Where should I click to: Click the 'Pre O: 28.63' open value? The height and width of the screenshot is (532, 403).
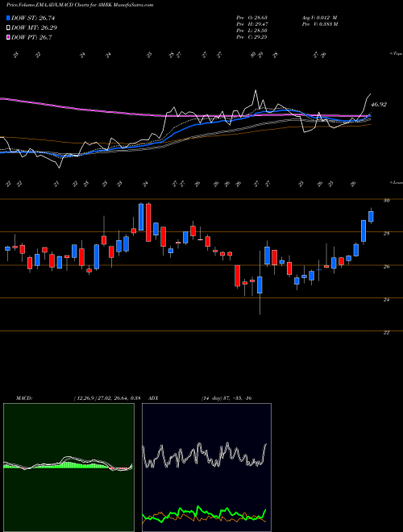click(x=251, y=17)
